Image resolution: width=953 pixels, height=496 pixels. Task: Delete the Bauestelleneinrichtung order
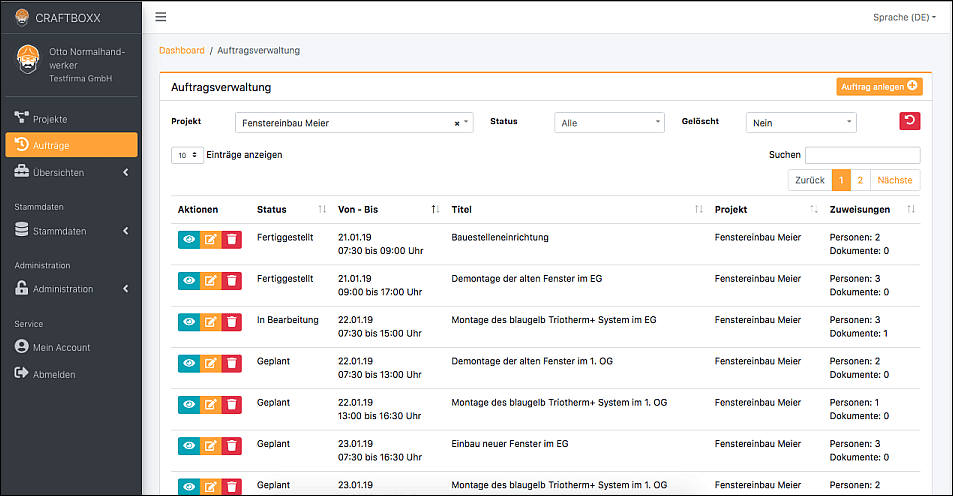pyautogui.click(x=232, y=239)
